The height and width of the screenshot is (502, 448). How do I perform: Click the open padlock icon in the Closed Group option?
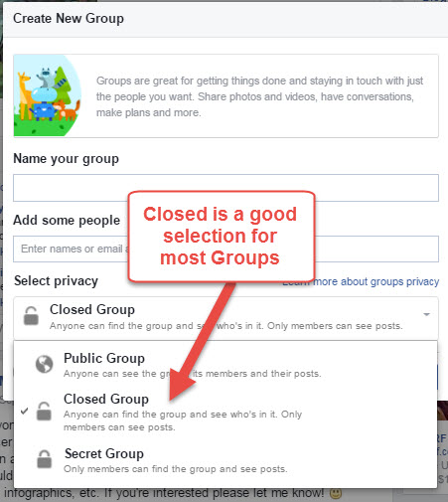[44, 412]
